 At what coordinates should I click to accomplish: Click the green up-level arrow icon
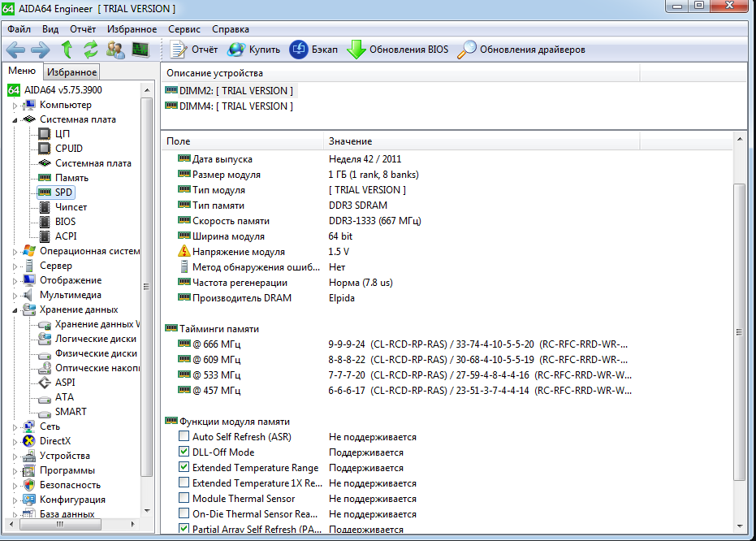click(67, 50)
